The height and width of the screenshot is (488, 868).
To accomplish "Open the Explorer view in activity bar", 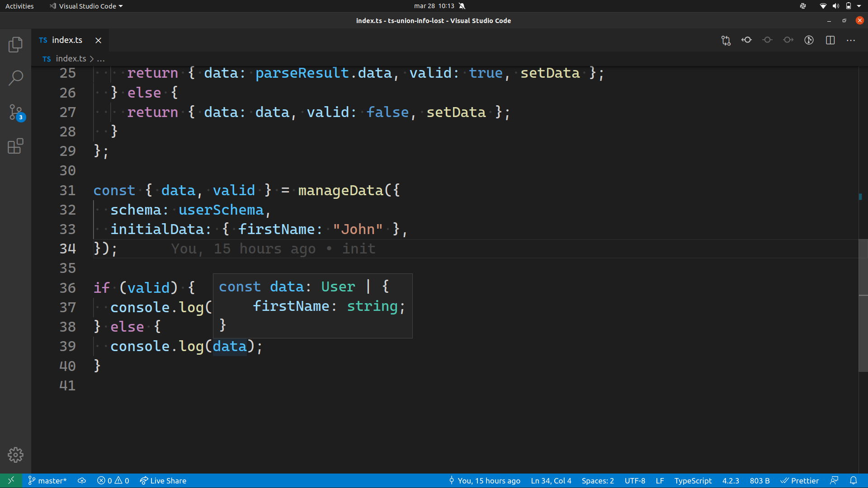I will click(x=15, y=44).
